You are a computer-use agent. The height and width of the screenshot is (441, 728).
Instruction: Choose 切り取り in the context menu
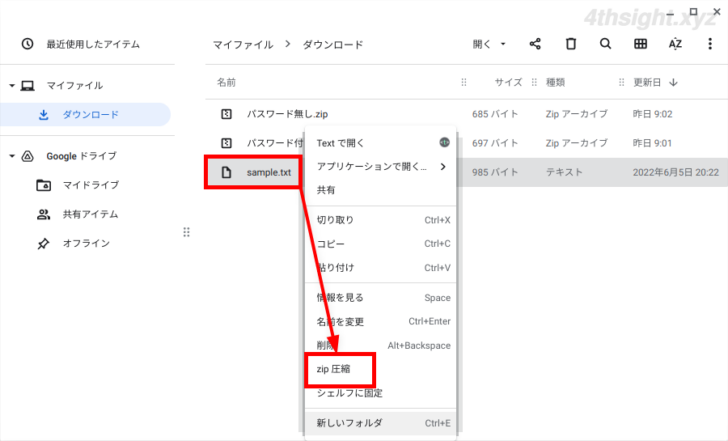tap(381, 220)
